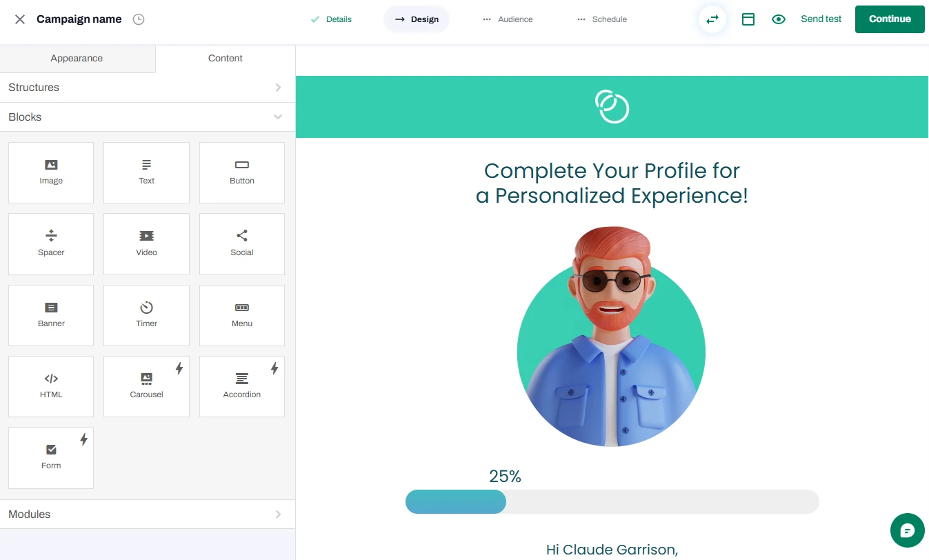Select the Menu block
929x560 pixels.
(242, 315)
